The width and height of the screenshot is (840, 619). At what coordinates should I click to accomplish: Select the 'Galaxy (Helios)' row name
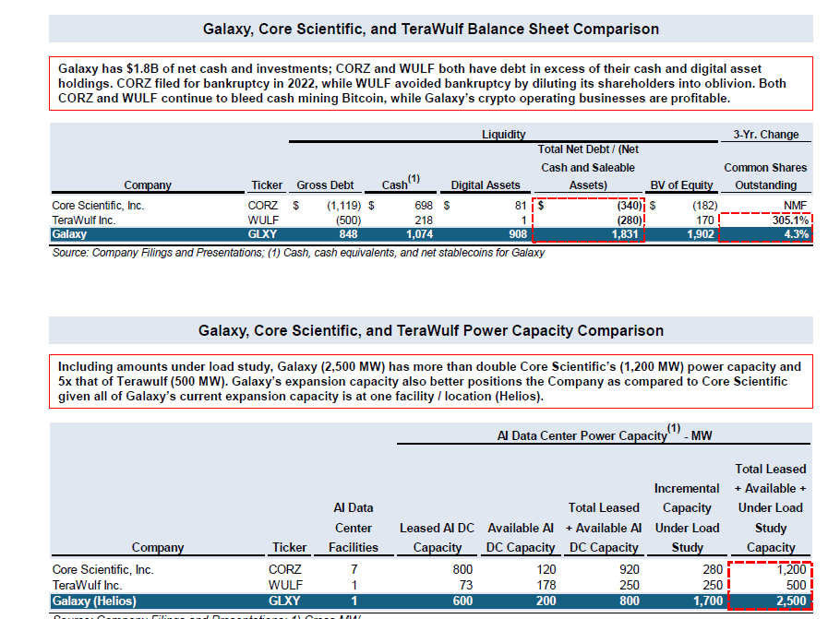tap(94, 601)
